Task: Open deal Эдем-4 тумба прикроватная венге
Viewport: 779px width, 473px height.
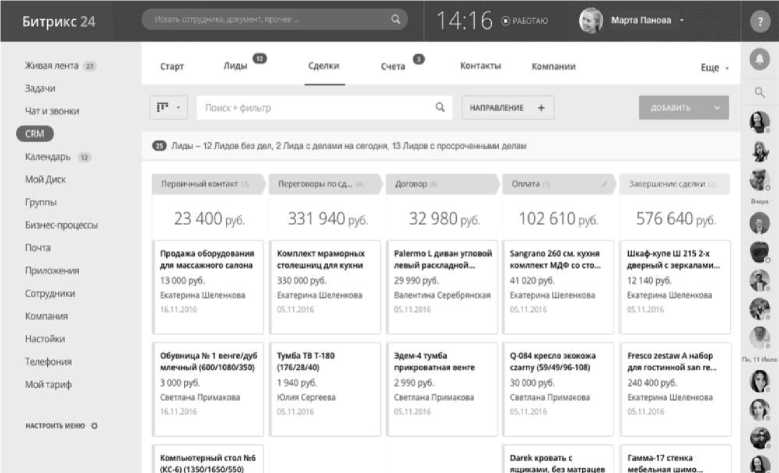Action: click(x=442, y=389)
